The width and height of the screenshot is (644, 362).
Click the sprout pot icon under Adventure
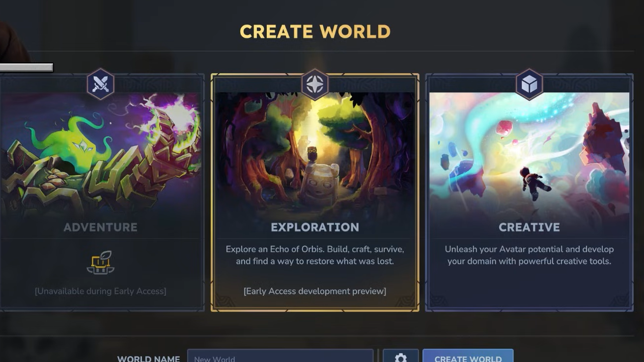point(101,263)
